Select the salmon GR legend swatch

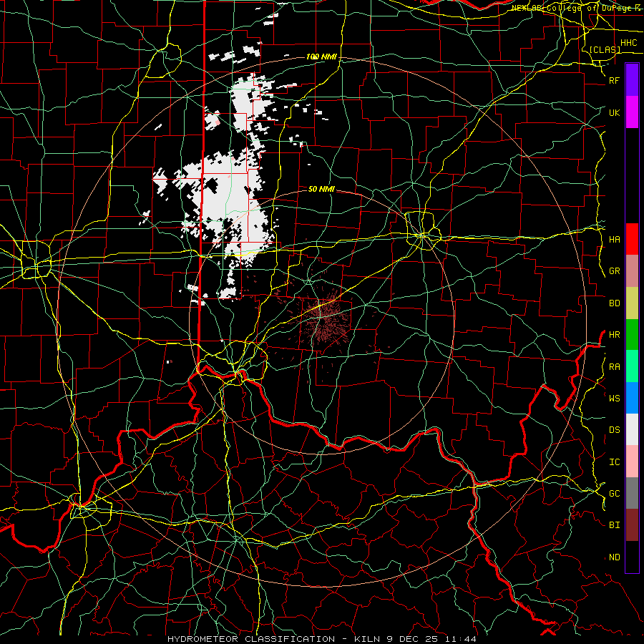click(632, 271)
